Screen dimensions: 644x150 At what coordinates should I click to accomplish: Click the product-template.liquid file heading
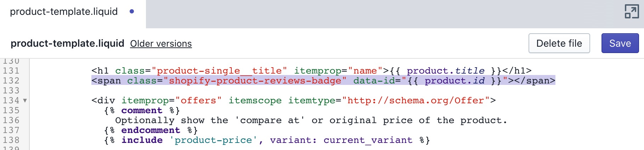click(x=67, y=44)
